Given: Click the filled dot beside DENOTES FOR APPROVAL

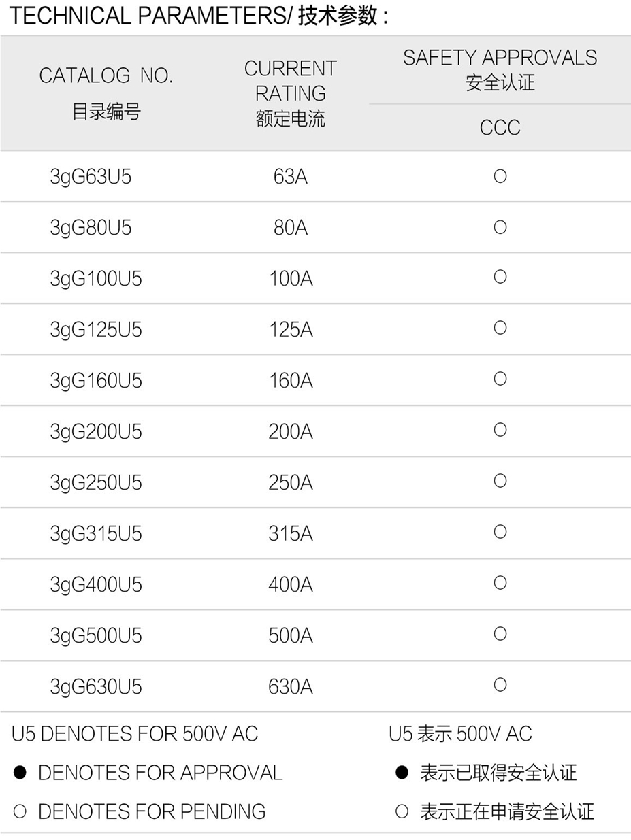Looking at the screenshot, I should tap(20, 772).
